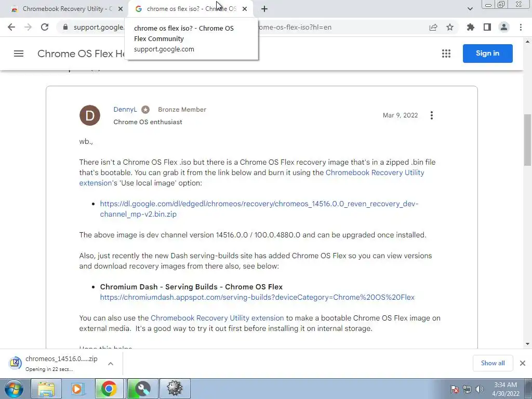Viewport: 532px width, 399px height.
Task: Click the Action Center flag tray icon
Action: click(455, 389)
